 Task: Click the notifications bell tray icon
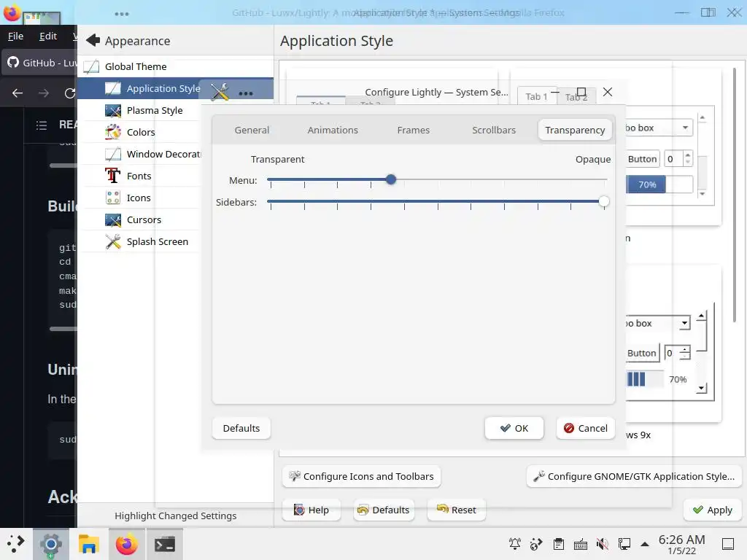tap(515, 544)
